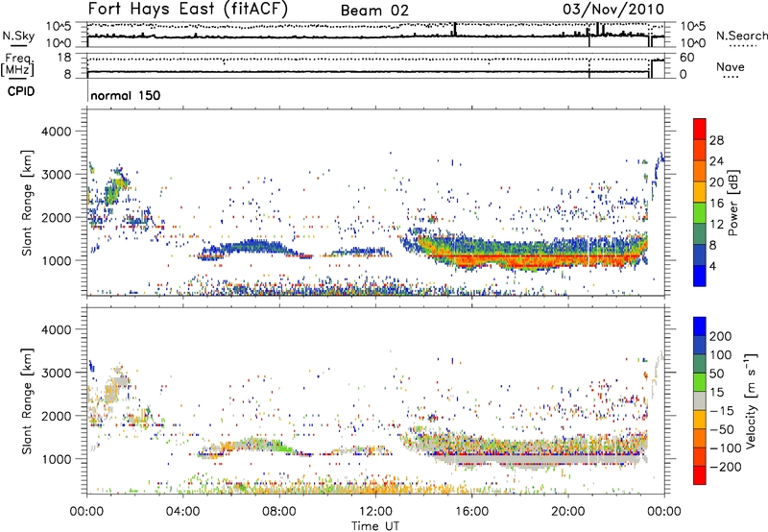The image size is (768, 532).
Task: Click the gray velocity band near 18:00
Action: 519,459
